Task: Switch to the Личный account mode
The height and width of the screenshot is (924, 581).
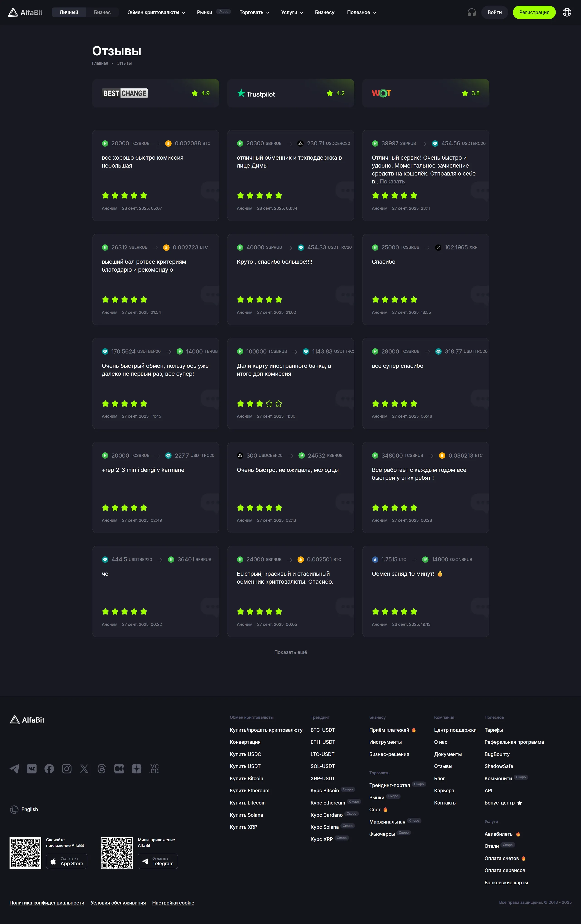Action: point(69,12)
